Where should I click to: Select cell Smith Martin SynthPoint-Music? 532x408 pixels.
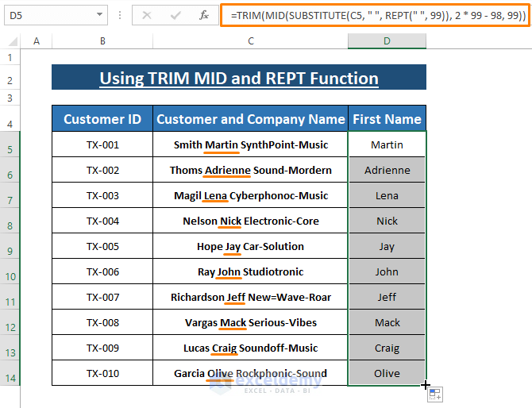pyautogui.click(x=250, y=144)
